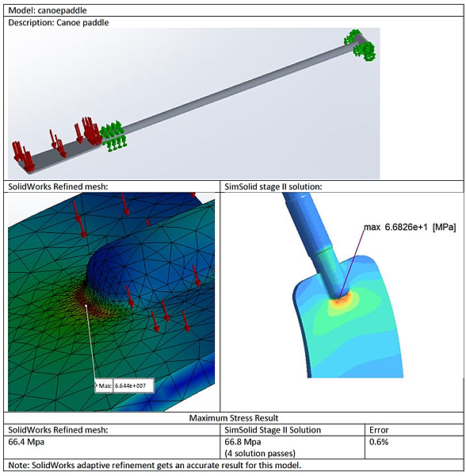Click the 'Description: Canoe paddle' text

(x=59, y=23)
